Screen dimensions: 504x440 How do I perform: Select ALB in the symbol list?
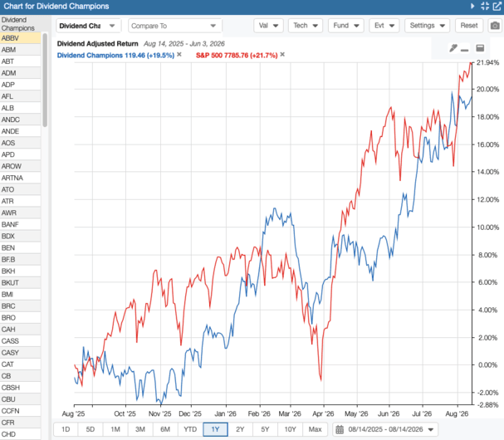tap(20, 108)
